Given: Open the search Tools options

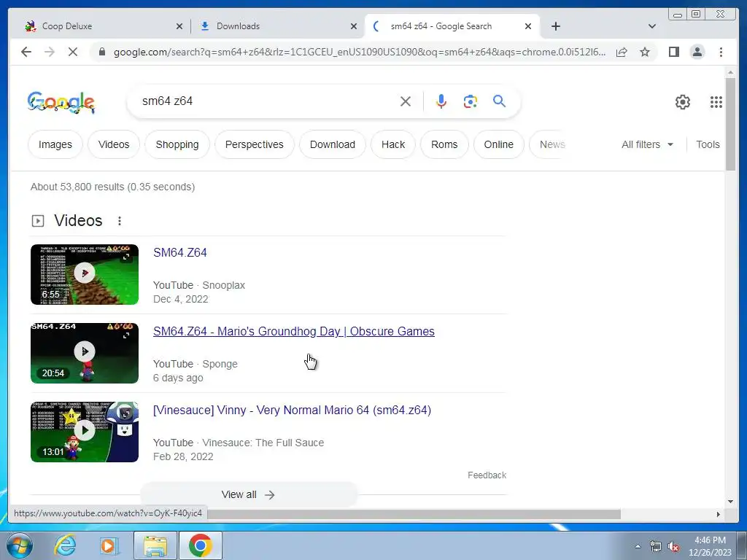Looking at the screenshot, I should [x=708, y=144].
